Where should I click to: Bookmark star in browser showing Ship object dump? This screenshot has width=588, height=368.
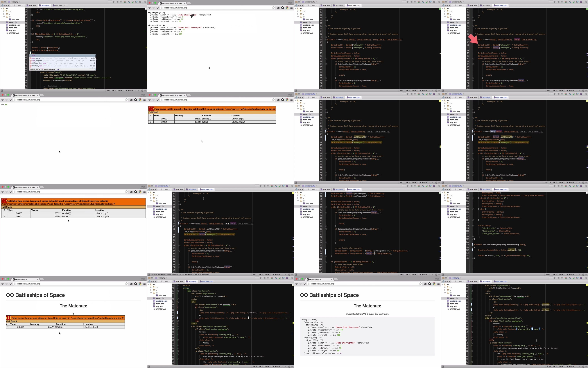point(273,8)
